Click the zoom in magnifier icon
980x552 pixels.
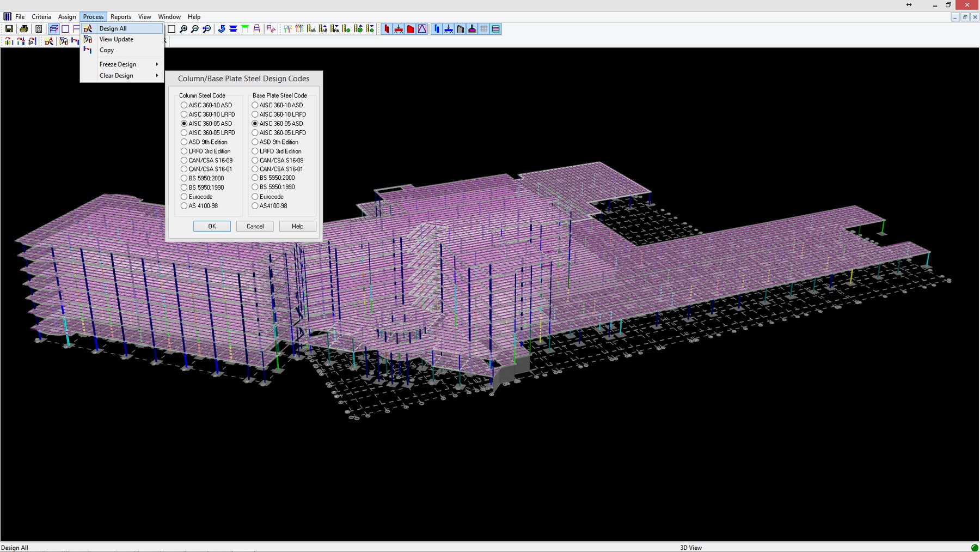click(x=183, y=29)
